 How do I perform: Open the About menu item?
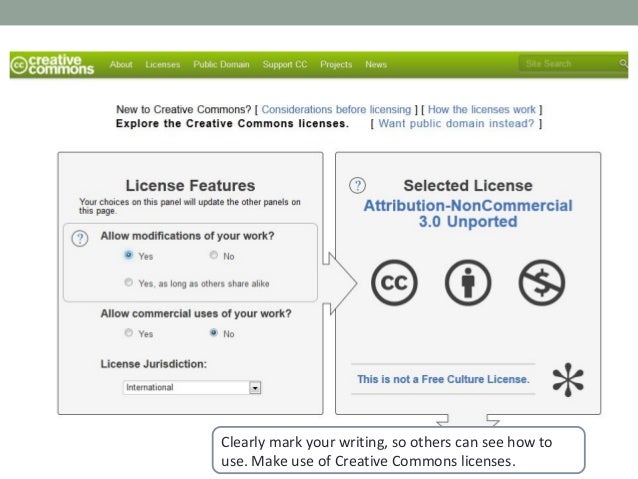(121, 64)
